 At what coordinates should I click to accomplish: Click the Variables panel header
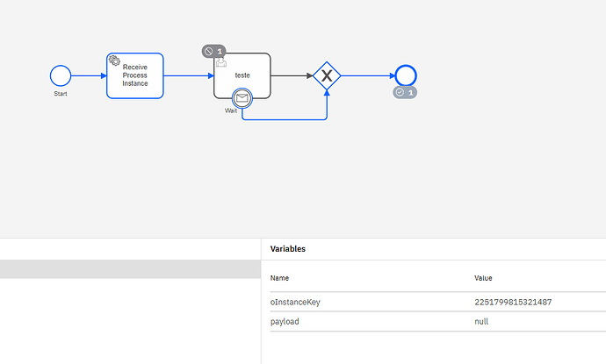point(288,249)
